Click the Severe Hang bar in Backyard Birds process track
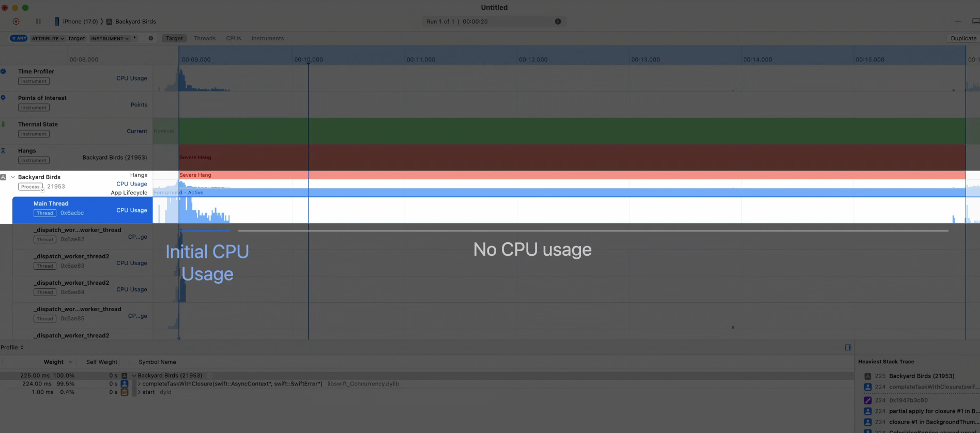The image size is (980, 433). coord(572,175)
